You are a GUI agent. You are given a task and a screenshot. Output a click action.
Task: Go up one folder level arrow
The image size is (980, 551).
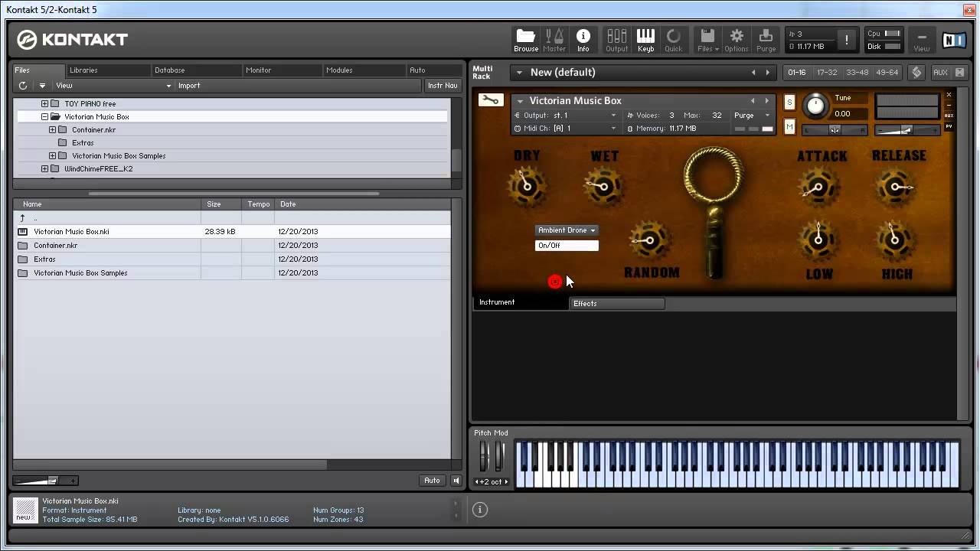click(22, 218)
